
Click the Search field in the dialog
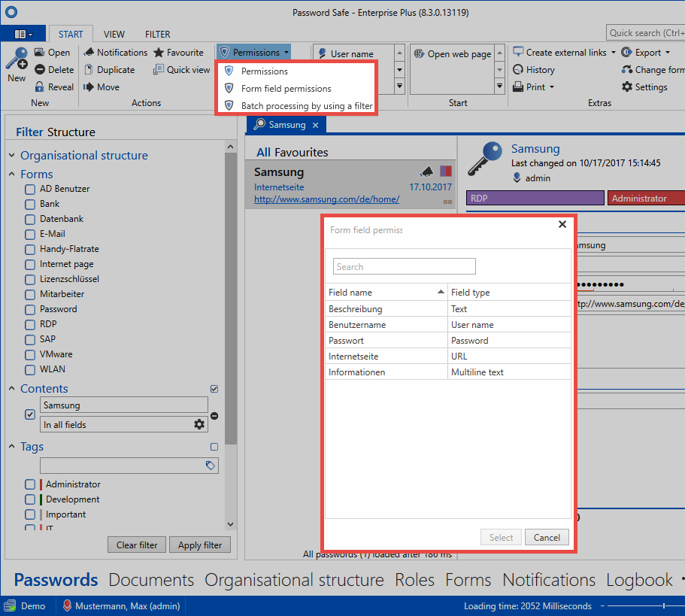click(404, 266)
